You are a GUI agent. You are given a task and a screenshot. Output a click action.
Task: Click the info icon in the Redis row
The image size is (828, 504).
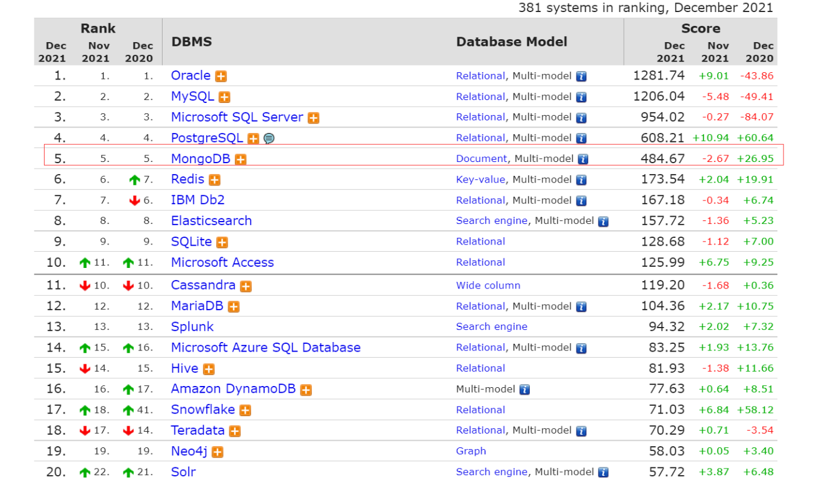pos(581,180)
